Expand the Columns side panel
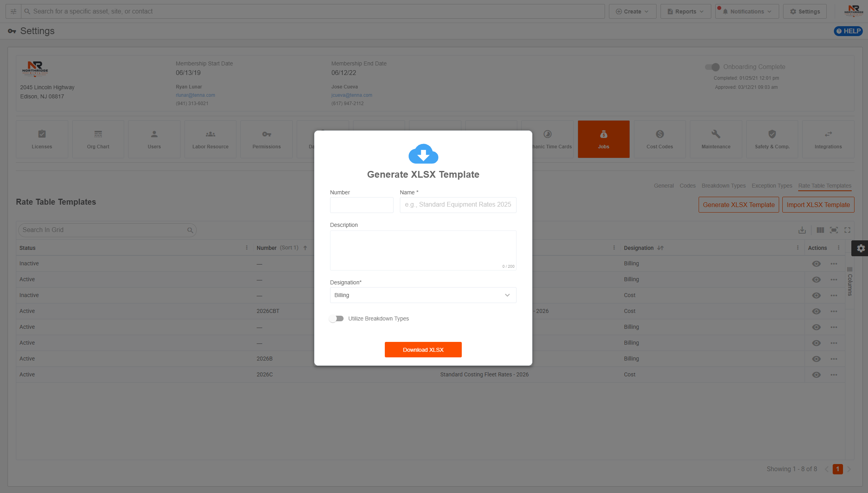 850,282
